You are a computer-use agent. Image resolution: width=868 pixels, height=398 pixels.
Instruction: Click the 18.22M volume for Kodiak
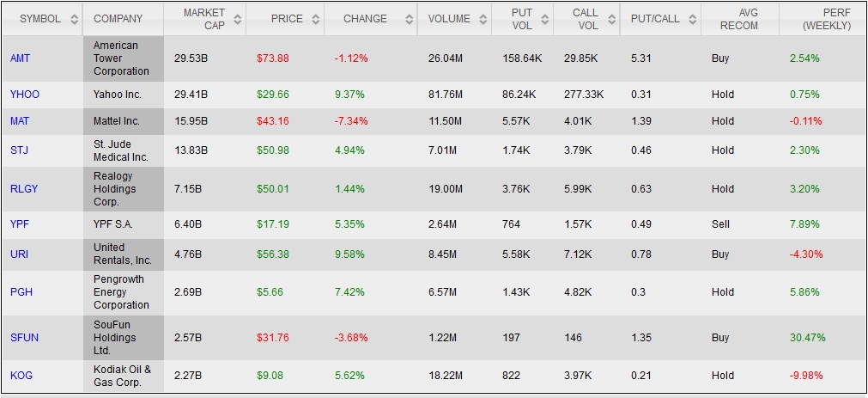coord(446,376)
